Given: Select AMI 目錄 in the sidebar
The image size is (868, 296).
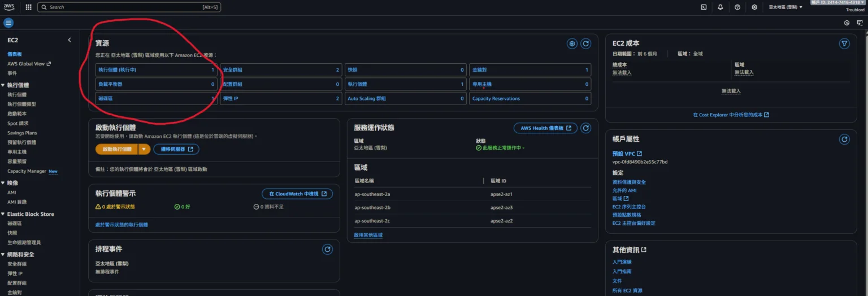Looking at the screenshot, I should (x=16, y=202).
